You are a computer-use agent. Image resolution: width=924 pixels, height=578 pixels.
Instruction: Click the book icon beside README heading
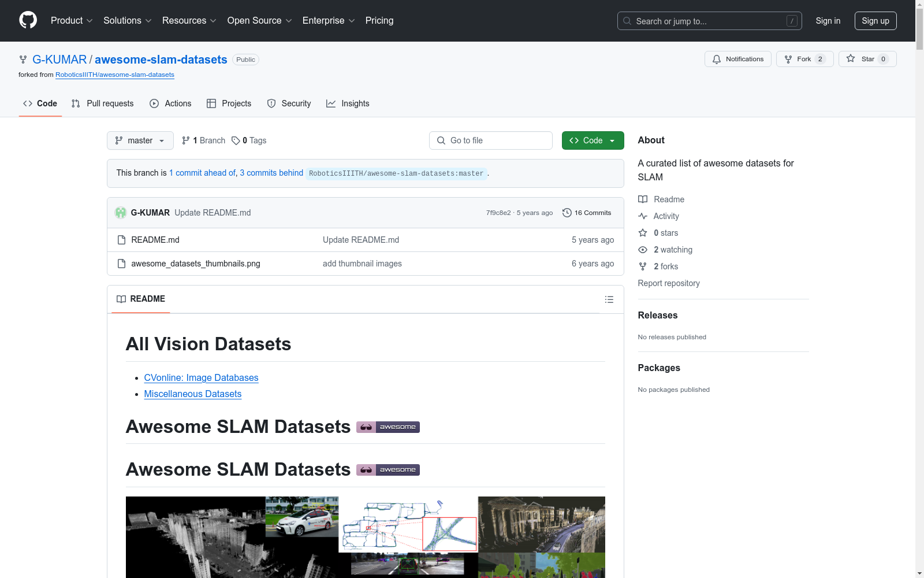point(121,299)
